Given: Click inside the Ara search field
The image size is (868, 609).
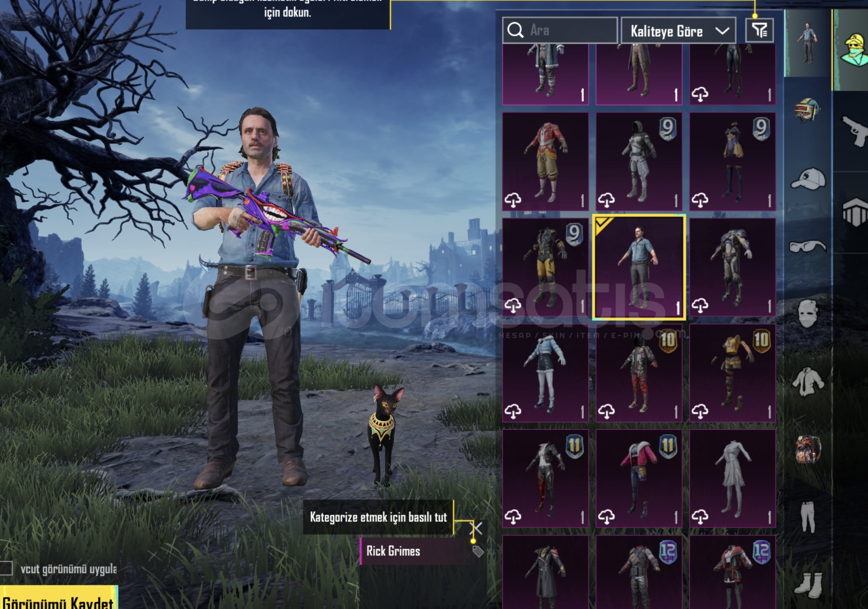Looking at the screenshot, I should pos(560,30).
